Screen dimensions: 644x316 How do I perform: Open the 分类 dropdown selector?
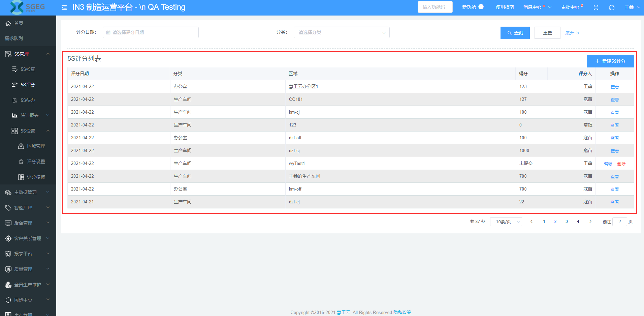click(341, 32)
